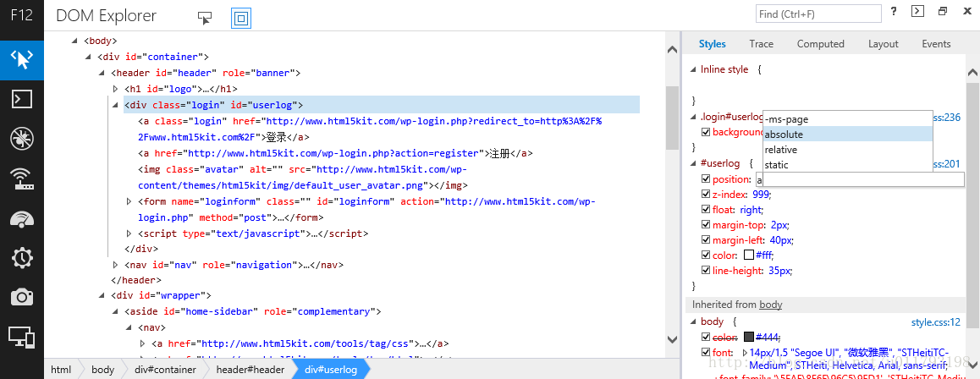Screen dimensions: 980x379
Task: Select html in the breadcrumb bar
Action: point(61,370)
